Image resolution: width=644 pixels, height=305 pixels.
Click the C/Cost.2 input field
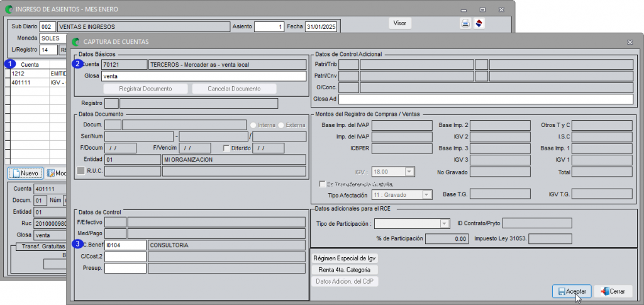(125, 257)
